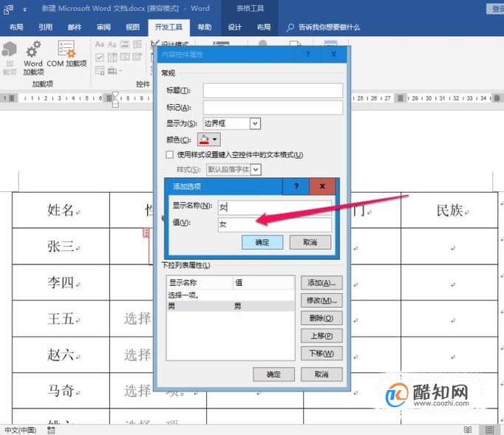Select the 选择一项。 row in the list
The height and width of the screenshot is (435, 504).
(231, 295)
